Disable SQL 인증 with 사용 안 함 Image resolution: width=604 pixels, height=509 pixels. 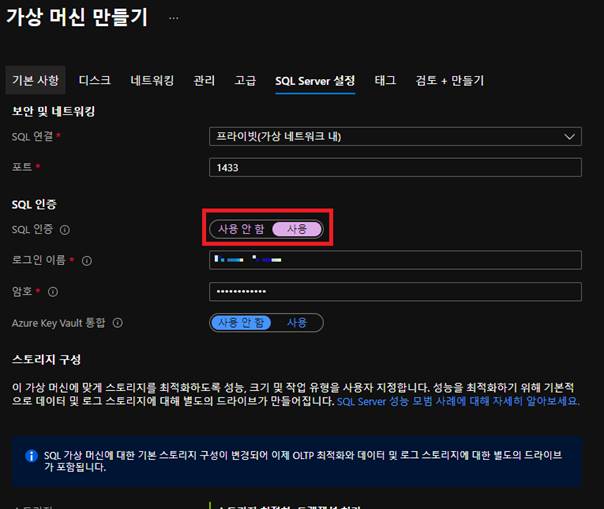pyautogui.click(x=241, y=229)
